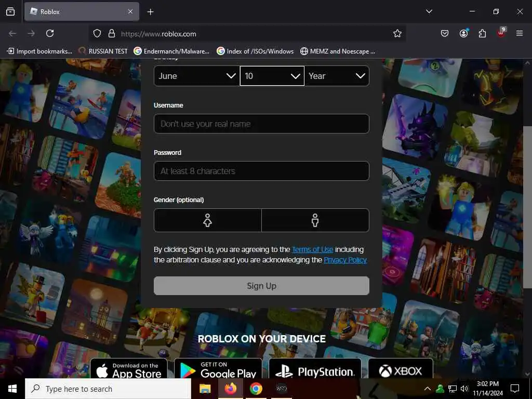Click the Username input field
The width and height of the screenshot is (532, 399).
tap(262, 124)
